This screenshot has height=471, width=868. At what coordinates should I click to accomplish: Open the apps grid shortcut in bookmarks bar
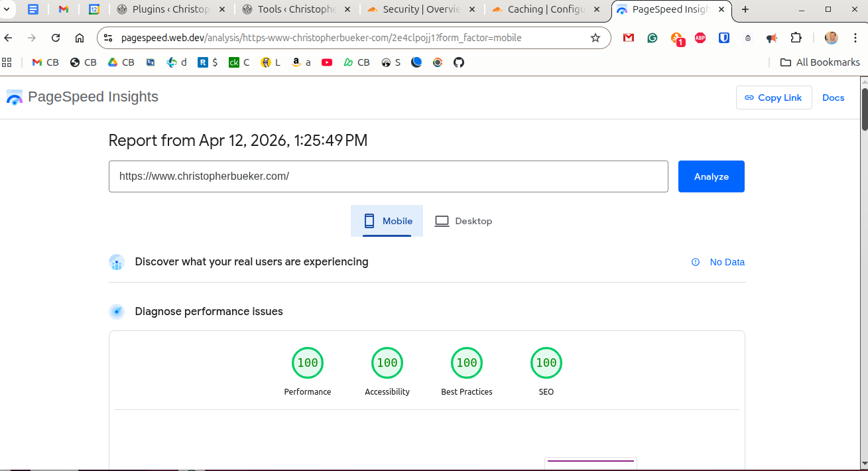coord(7,62)
